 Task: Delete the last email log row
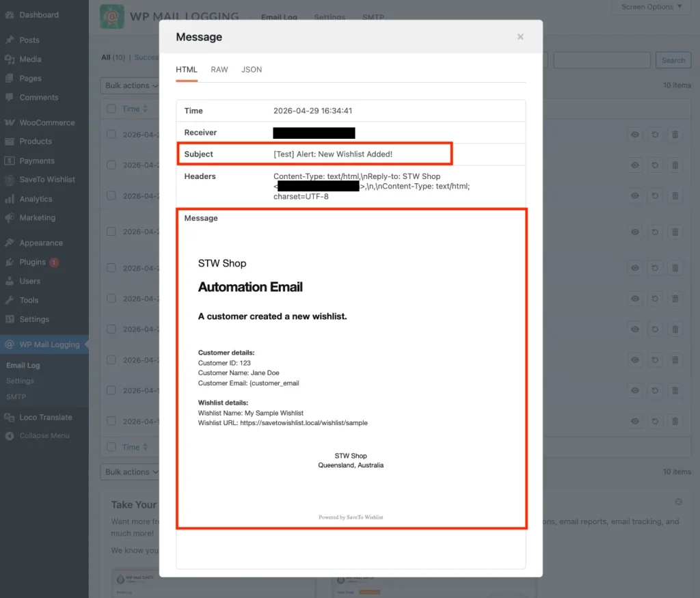[x=675, y=421]
